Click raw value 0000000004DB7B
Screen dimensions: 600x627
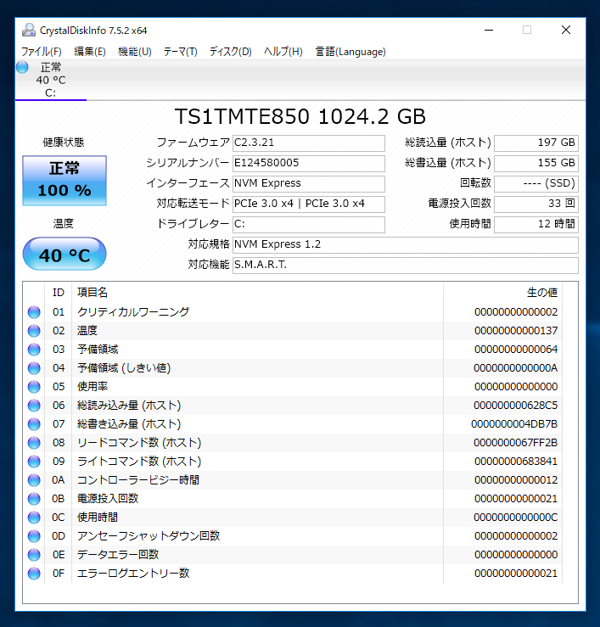pyautogui.click(x=514, y=424)
